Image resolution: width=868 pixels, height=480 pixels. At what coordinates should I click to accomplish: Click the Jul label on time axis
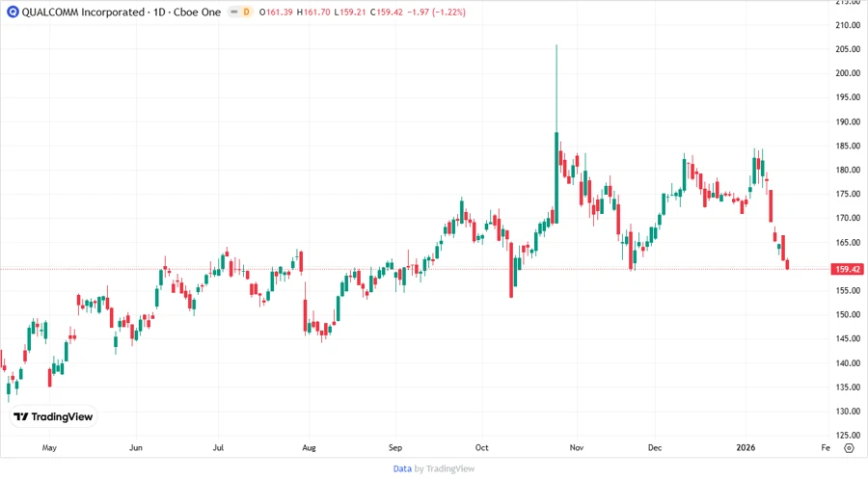(x=218, y=448)
